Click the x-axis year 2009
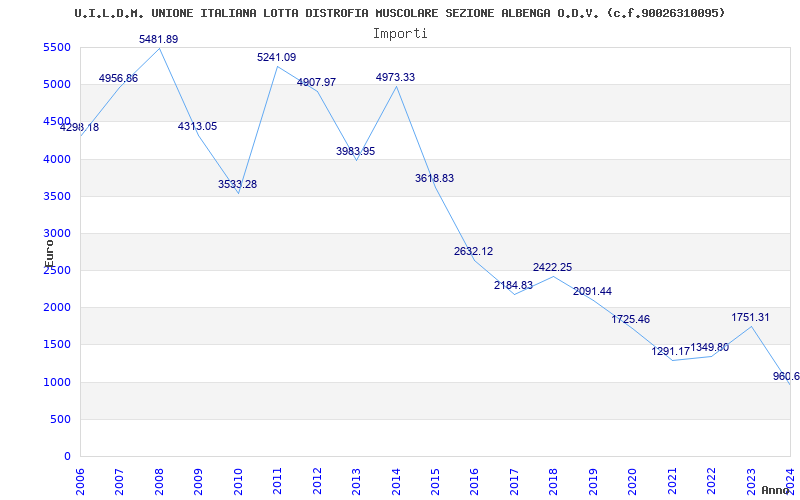 click(x=199, y=481)
